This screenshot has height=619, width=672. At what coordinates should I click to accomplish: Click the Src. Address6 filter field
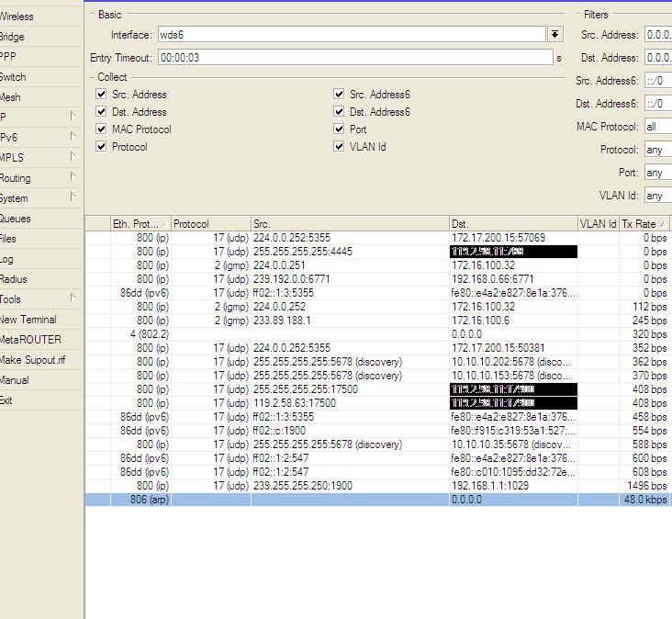coord(658,81)
